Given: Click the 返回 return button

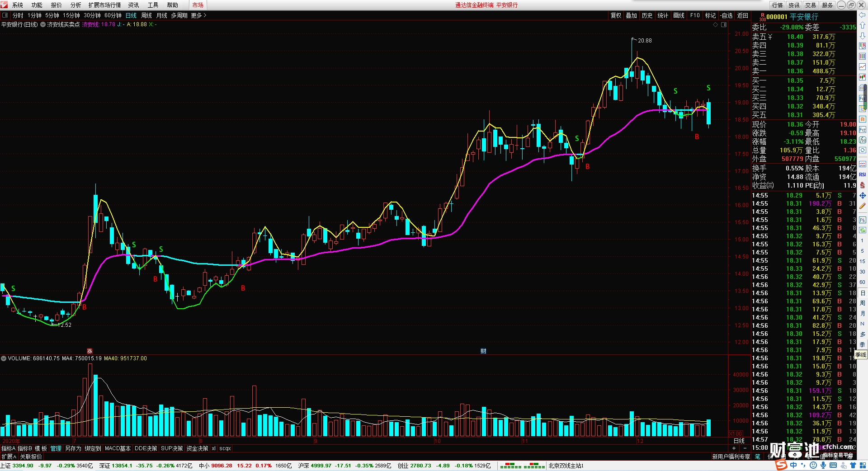Looking at the screenshot, I should 742,15.
